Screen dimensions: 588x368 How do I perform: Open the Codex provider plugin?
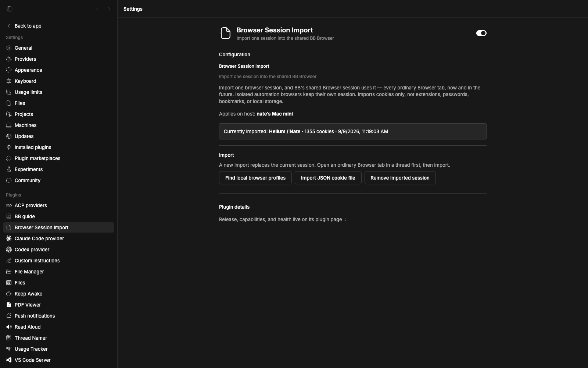[x=58, y=250]
